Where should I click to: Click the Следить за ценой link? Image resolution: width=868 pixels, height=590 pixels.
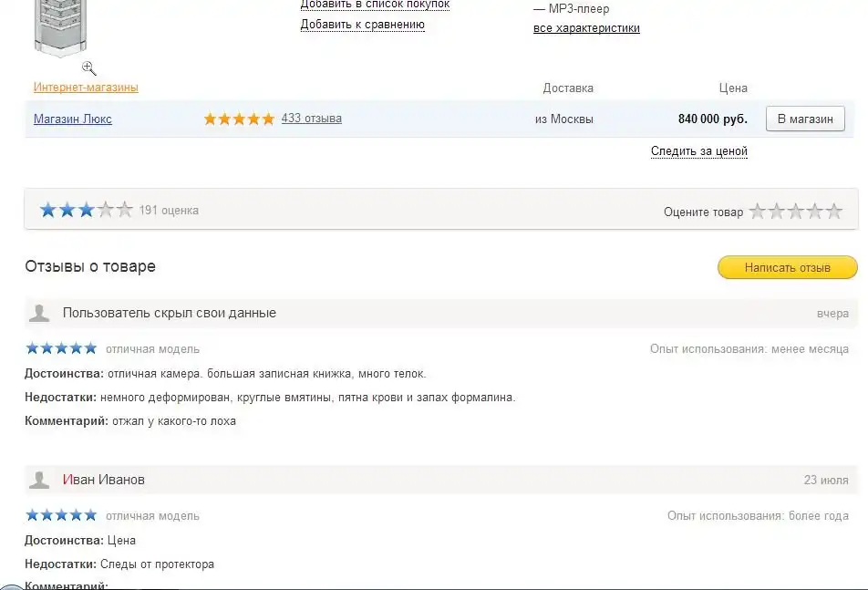[x=698, y=151]
